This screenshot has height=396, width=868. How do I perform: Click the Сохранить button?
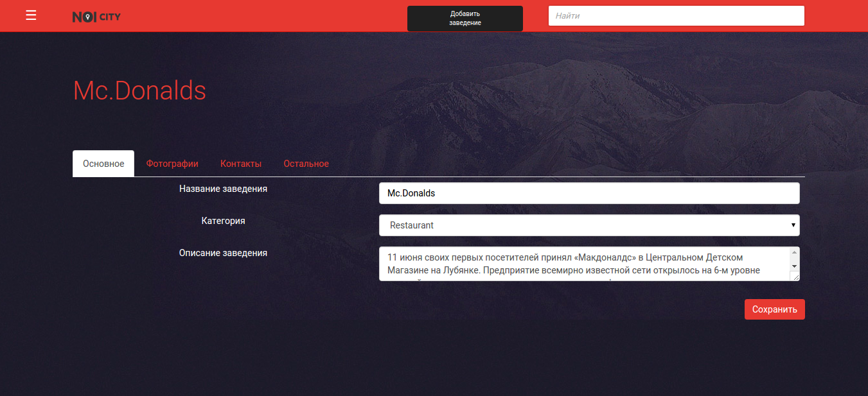pyautogui.click(x=775, y=309)
